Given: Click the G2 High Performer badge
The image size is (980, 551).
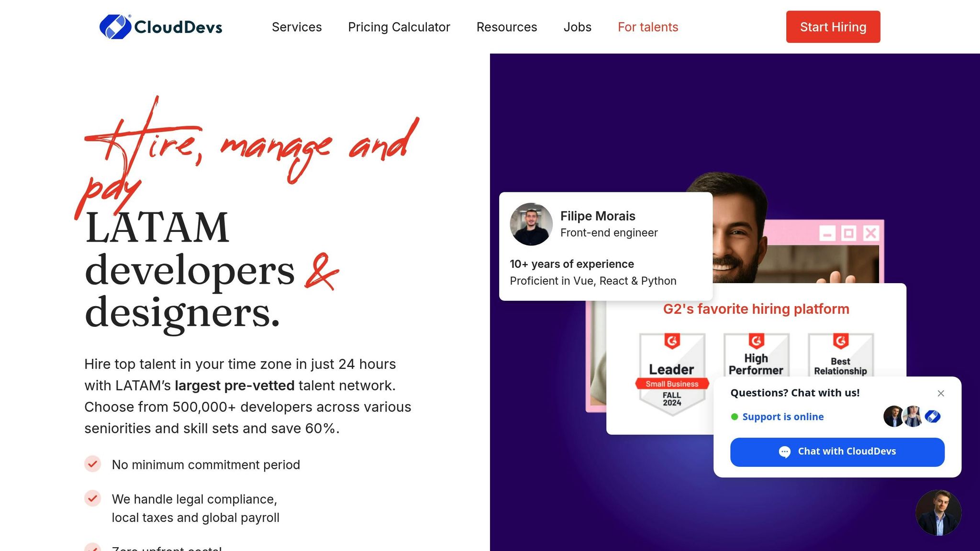Looking at the screenshot, I should (756, 355).
